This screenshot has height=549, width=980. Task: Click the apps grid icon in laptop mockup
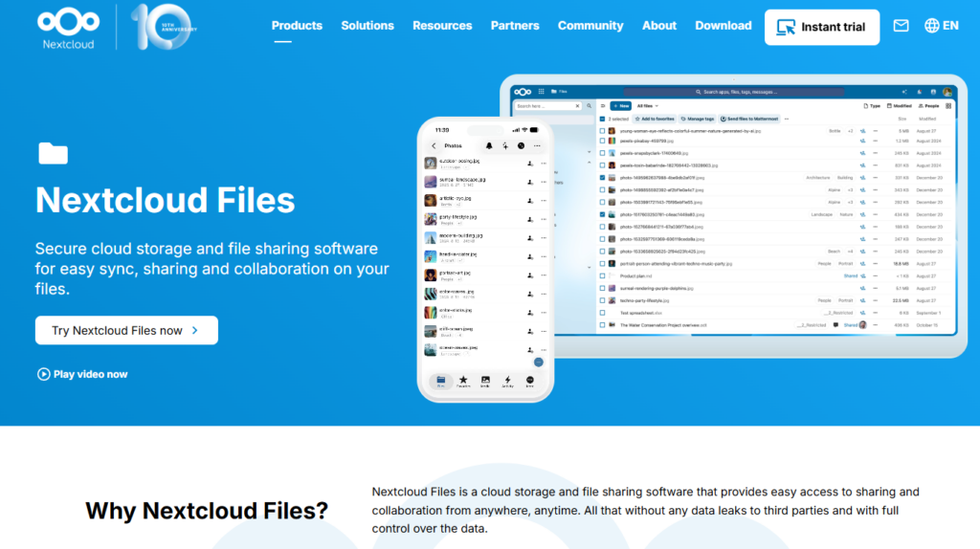click(542, 91)
